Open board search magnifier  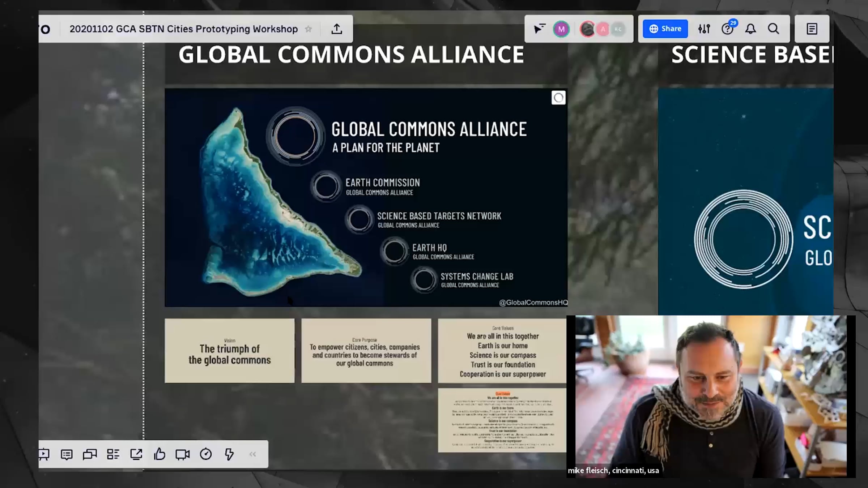774,29
